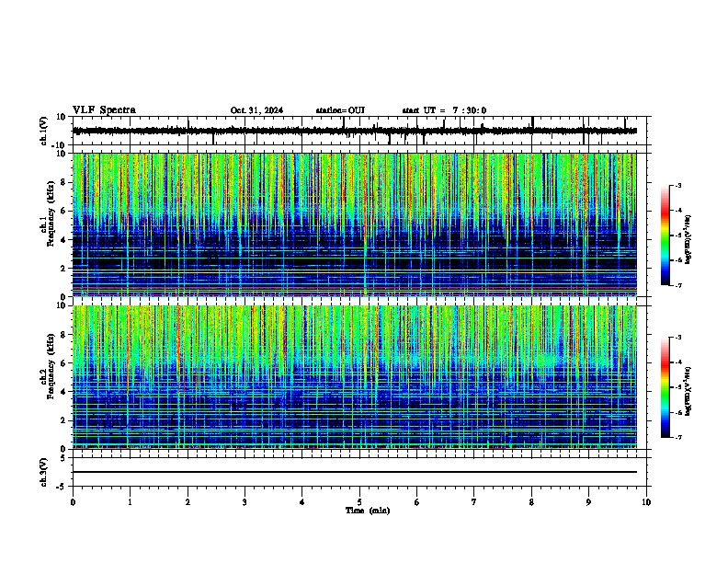Viewport: 728px width, 563px height.
Task: Click the ch.1 frequency spectrogram panel
Action: (355, 224)
